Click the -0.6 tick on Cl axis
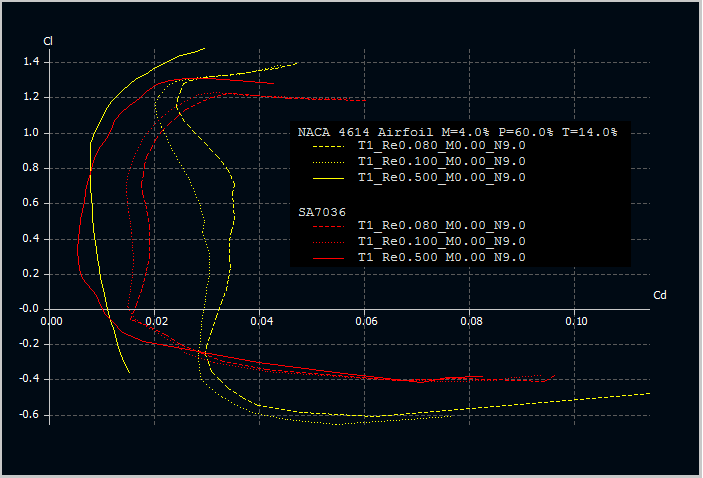 click(x=29, y=414)
